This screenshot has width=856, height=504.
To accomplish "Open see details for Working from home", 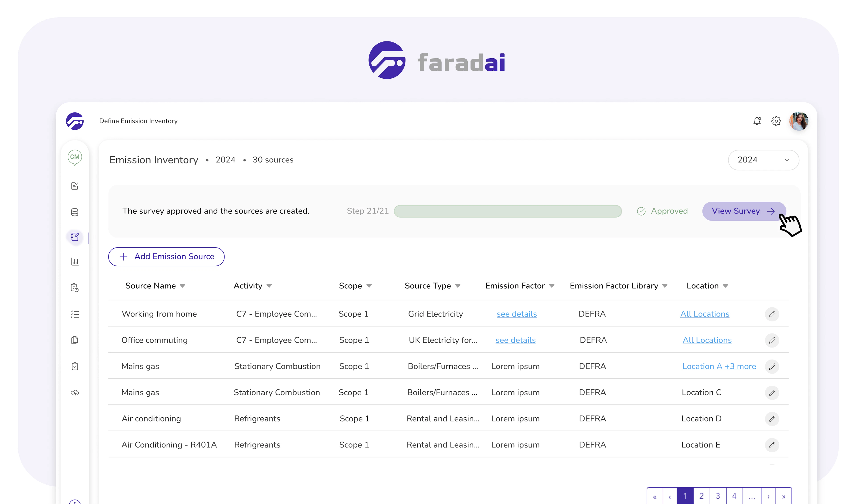I will click(516, 314).
